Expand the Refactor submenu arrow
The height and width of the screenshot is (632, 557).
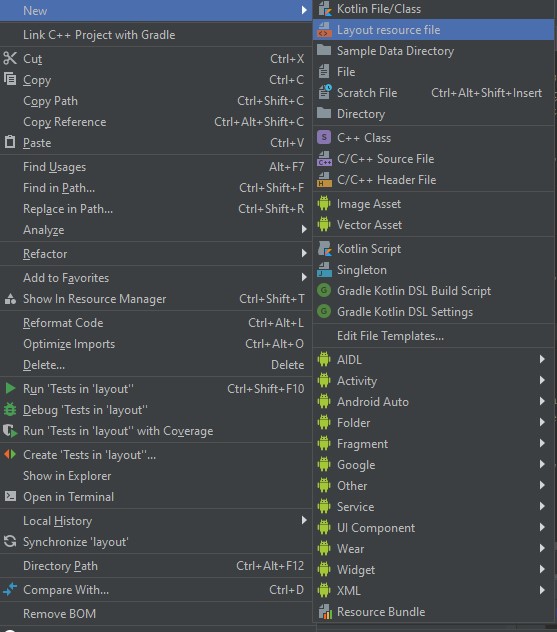click(304, 253)
